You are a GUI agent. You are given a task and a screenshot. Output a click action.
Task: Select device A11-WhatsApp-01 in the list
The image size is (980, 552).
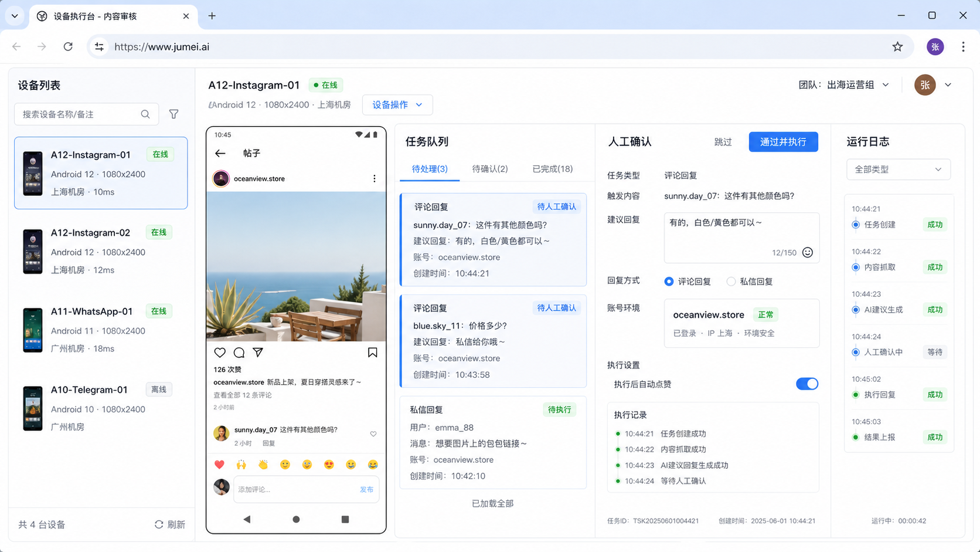point(101,330)
